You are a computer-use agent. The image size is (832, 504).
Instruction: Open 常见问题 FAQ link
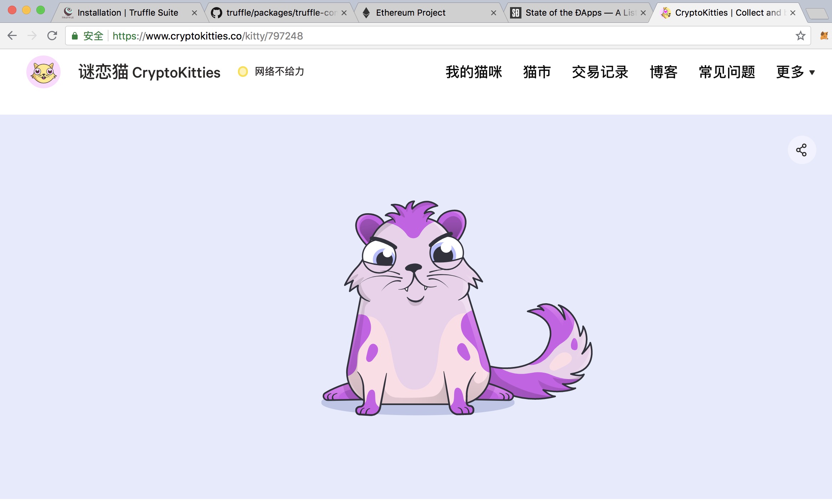tap(727, 72)
